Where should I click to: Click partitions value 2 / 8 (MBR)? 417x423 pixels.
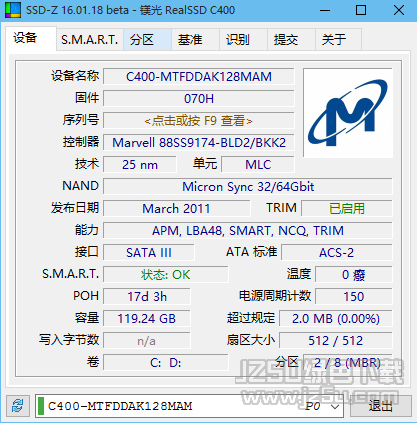point(348,362)
